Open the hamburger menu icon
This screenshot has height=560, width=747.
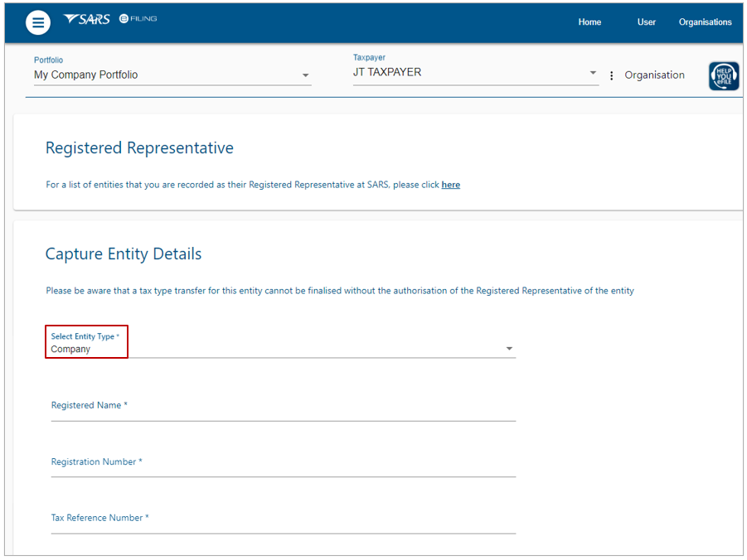[x=38, y=22]
